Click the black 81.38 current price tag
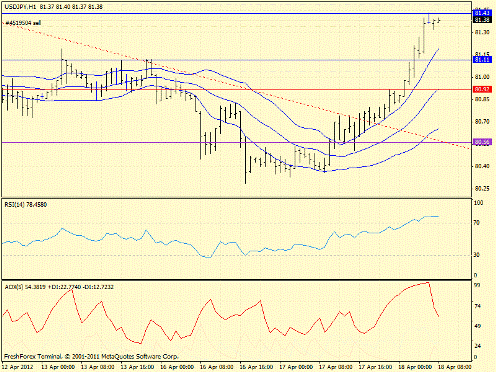Image resolution: width=496 pixels, height=372 pixels. [x=482, y=20]
